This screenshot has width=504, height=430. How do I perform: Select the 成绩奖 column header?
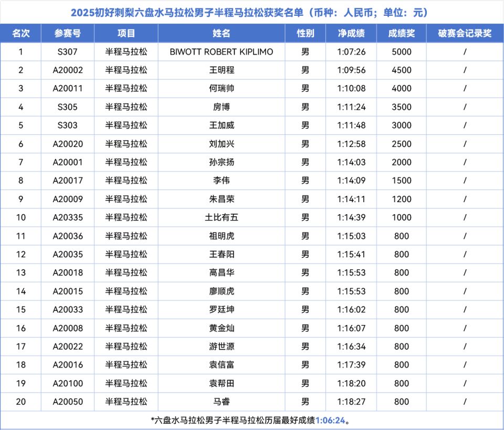(401, 33)
